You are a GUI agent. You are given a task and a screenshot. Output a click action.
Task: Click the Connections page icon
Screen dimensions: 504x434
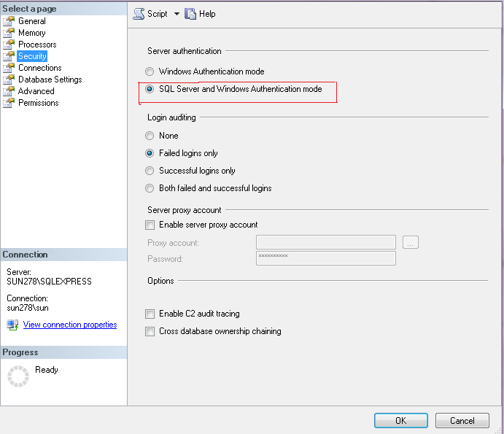9,68
